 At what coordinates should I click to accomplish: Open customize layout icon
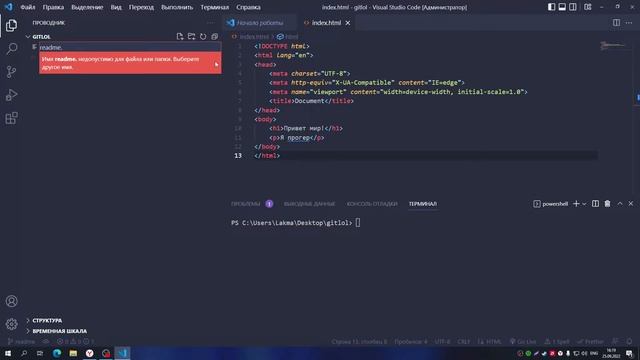588,7
